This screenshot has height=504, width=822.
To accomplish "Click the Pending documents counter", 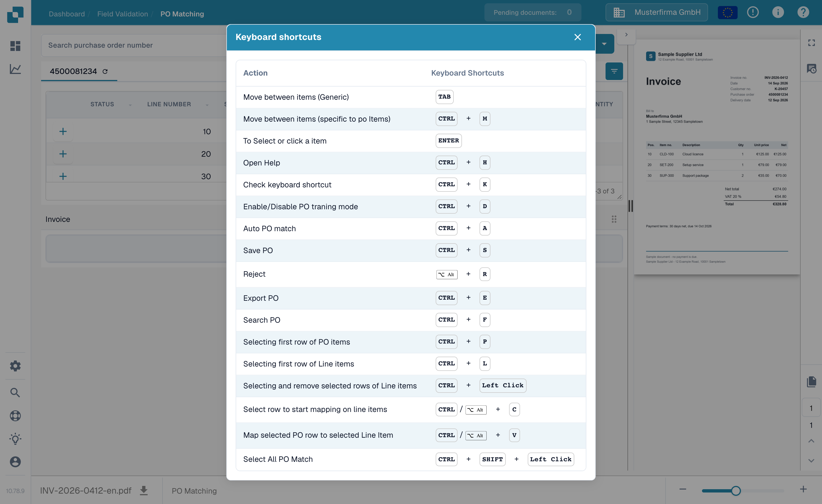I will coord(532,12).
